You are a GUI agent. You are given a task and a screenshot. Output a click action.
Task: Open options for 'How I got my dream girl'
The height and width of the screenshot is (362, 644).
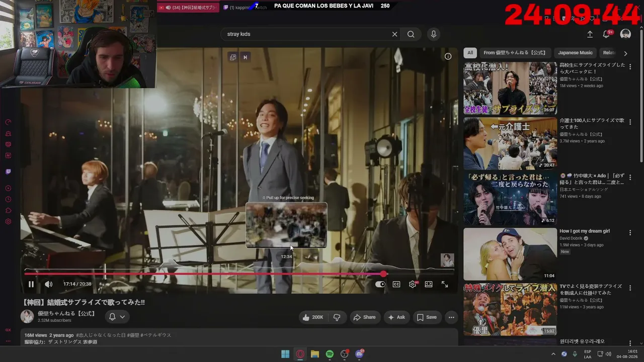point(630,233)
